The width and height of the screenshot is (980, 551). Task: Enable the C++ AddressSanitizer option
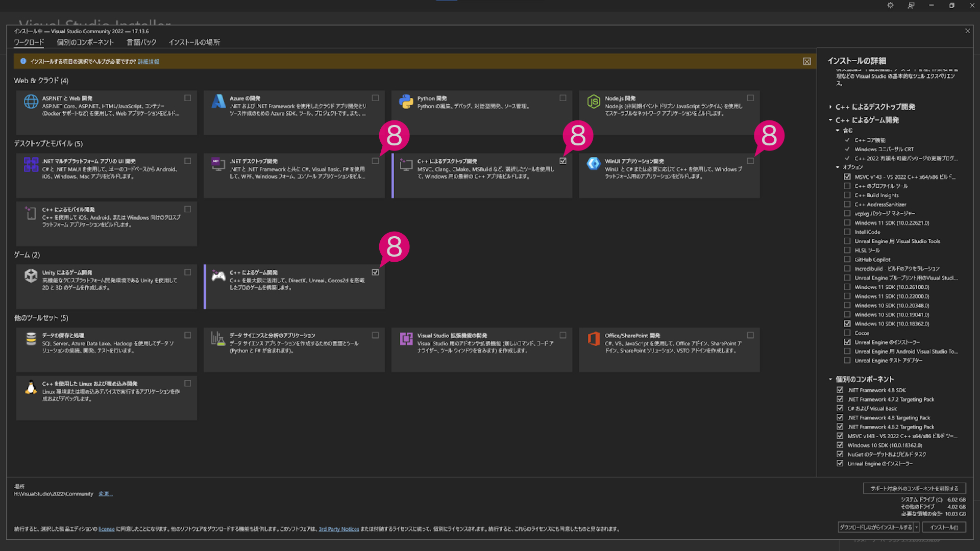(847, 204)
